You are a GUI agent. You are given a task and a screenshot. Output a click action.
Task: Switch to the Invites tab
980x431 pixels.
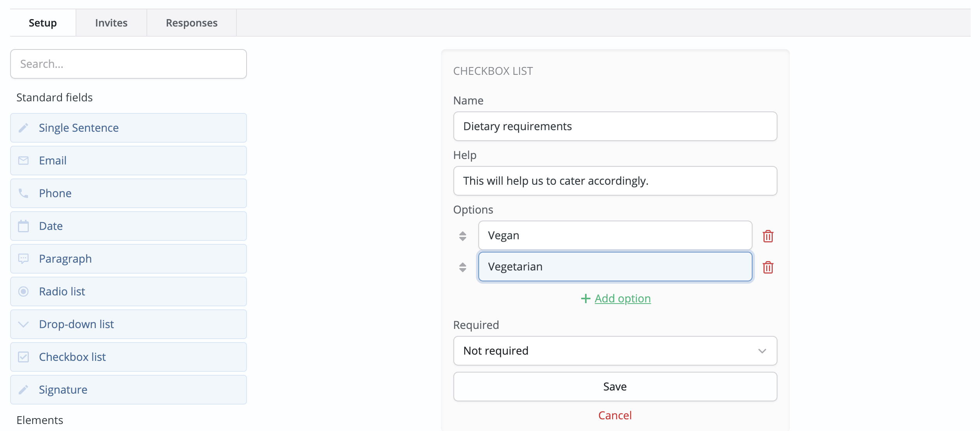(111, 23)
